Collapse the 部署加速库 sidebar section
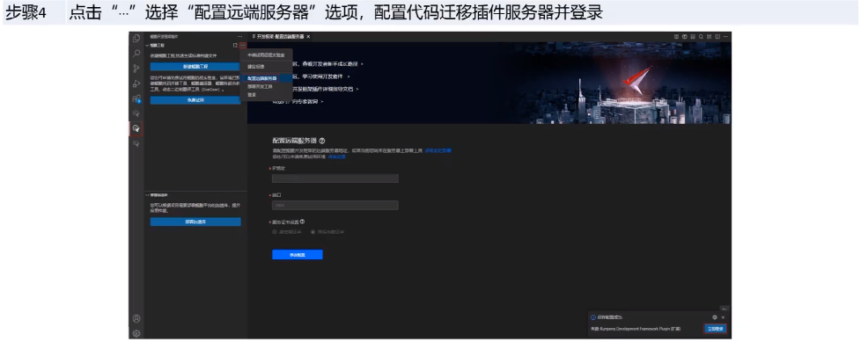The width and height of the screenshot is (868, 342). coord(147,195)
